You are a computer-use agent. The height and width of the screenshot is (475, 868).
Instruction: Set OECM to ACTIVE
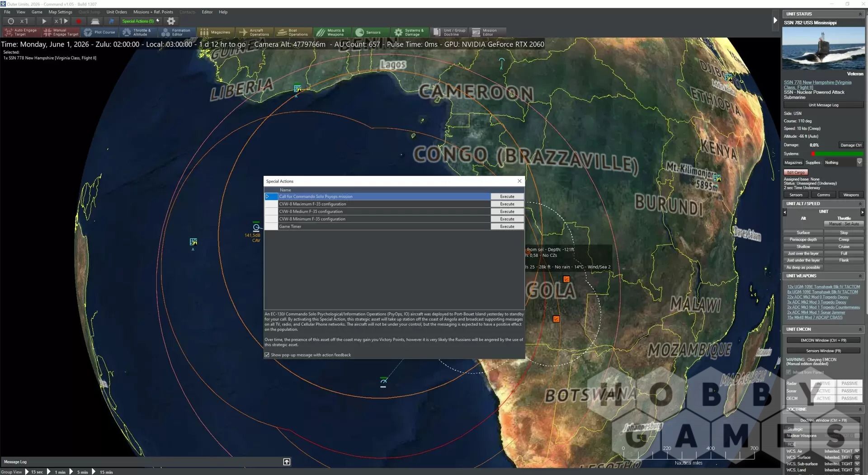[823, 399]
